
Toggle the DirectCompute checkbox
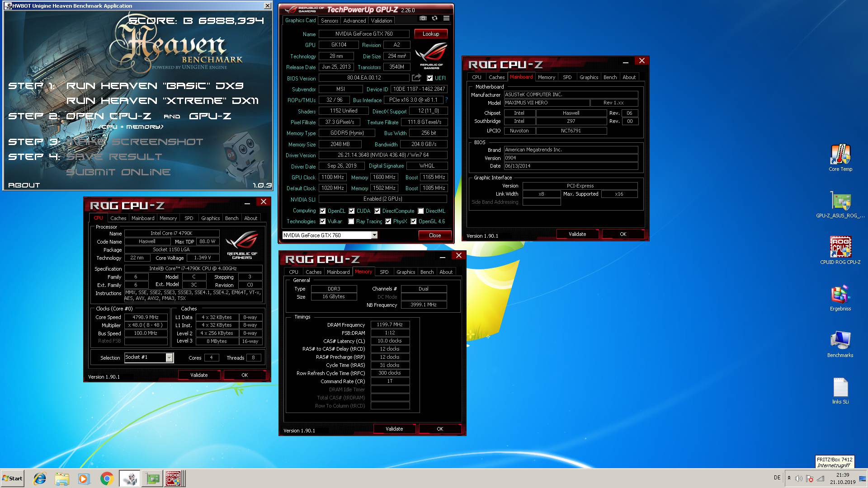pos(377,211)
